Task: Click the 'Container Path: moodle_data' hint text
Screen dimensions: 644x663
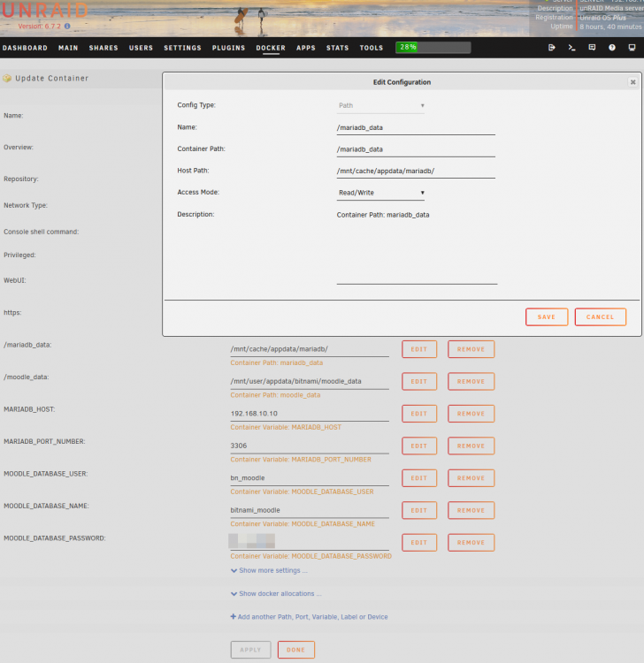Action: coord(275,395)
